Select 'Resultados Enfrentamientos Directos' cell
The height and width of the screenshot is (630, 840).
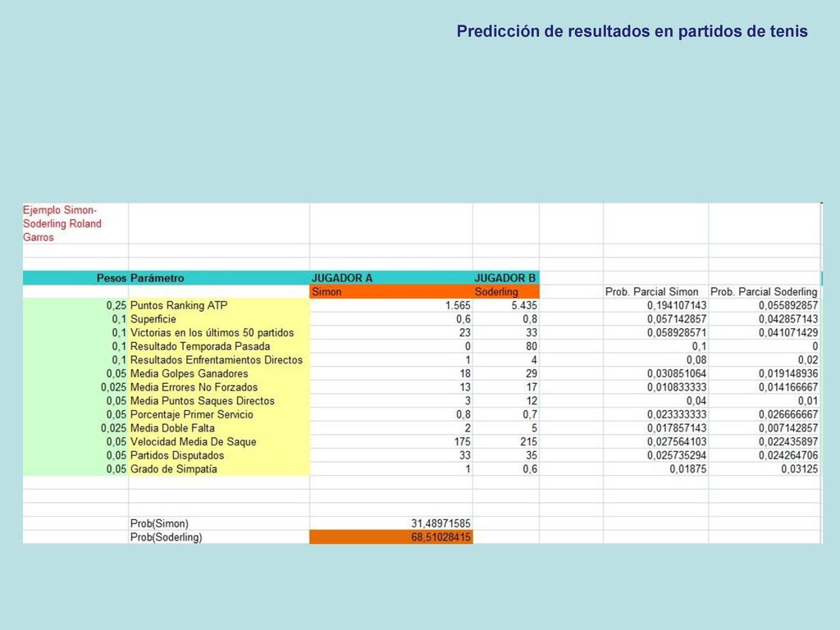pos(219,360)
